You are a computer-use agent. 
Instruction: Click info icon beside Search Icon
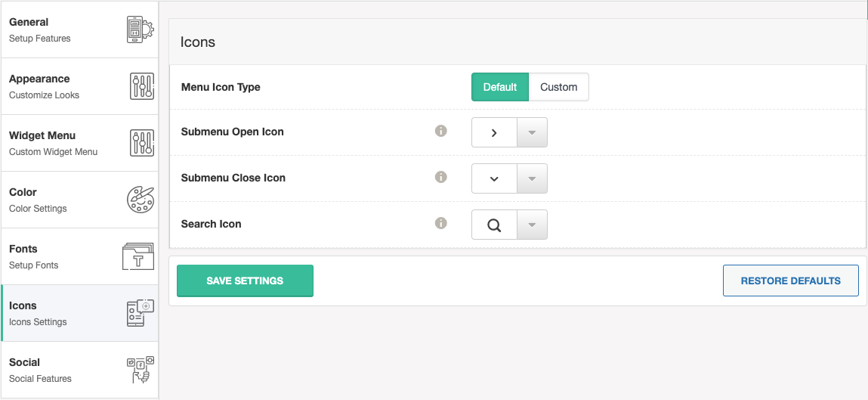440,223
